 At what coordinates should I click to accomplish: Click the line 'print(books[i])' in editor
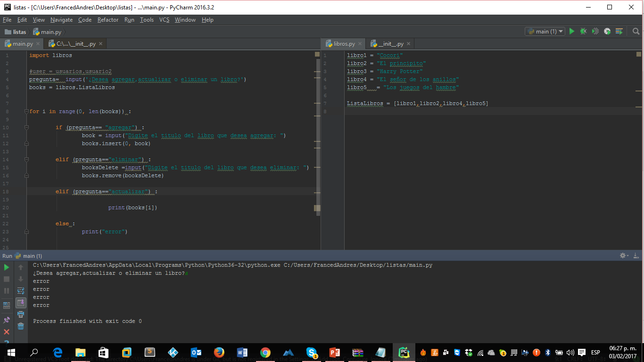click(132, 207)
